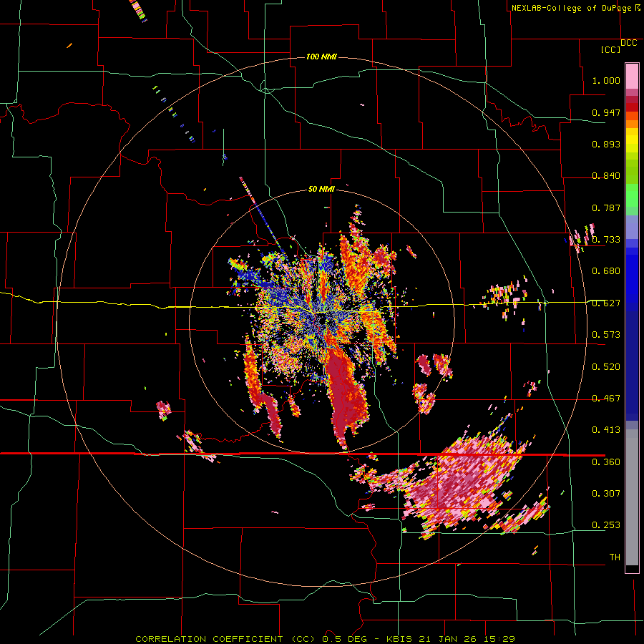Pick the gray segment of the color bar

click(x=632, y=497)
